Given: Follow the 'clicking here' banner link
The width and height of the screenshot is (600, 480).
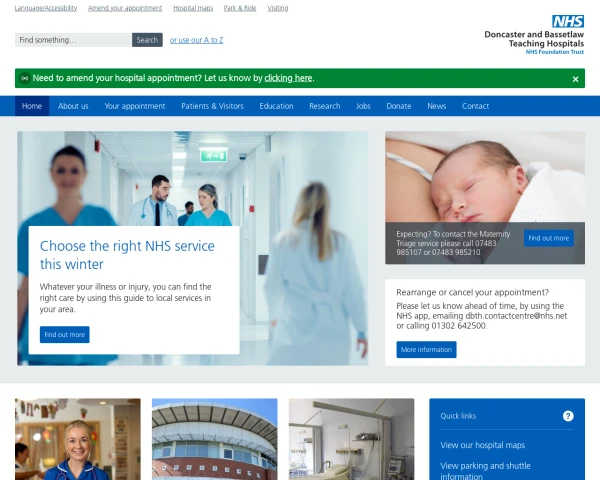Looking at the screenshot, I should (288, 78).
